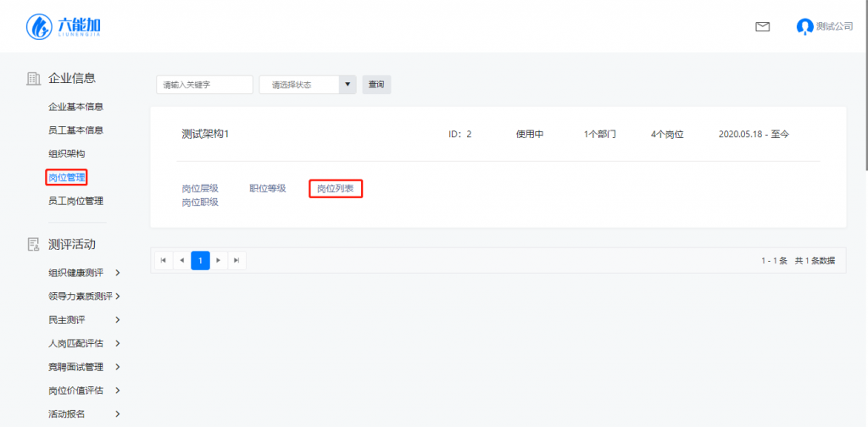This screenshot has height=427, width=868.
Task: Jump to last page icon
Action: point(236,260)
